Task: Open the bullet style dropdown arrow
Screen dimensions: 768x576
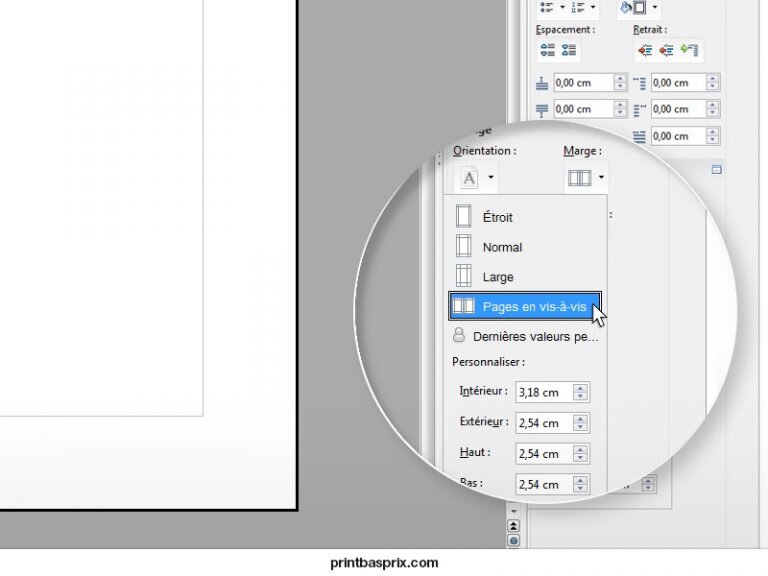Action: point(562,7)
